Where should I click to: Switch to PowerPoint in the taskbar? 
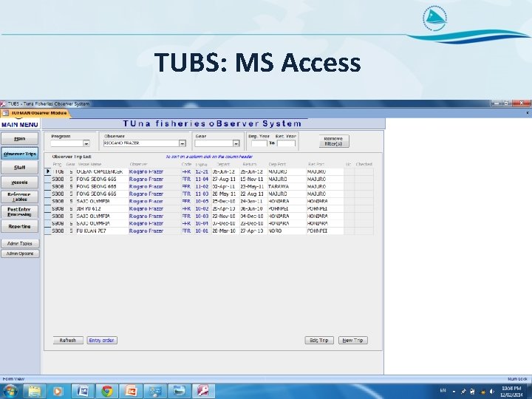131,392
